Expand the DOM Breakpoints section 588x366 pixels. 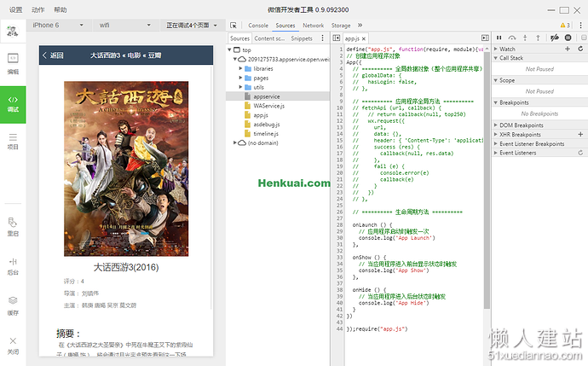[495, 125]
